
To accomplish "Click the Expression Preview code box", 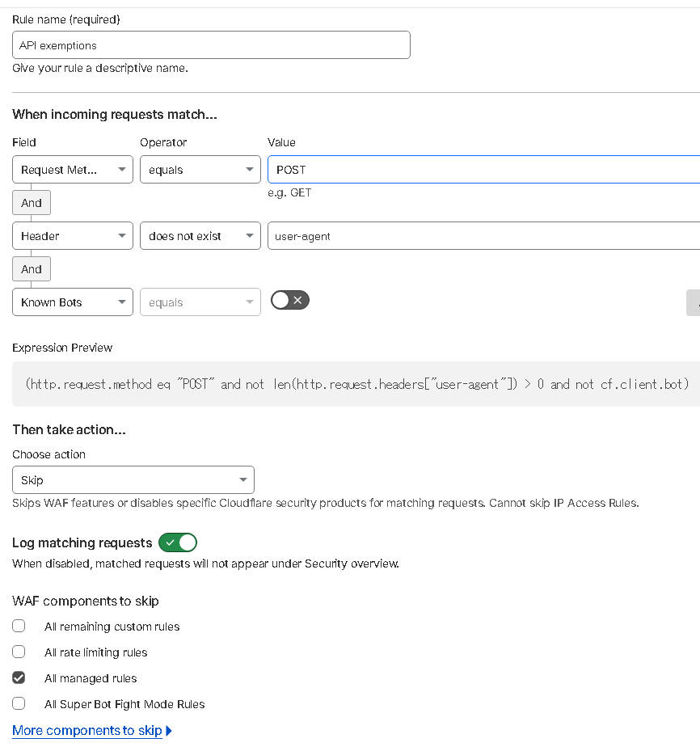I will (356, 384).
